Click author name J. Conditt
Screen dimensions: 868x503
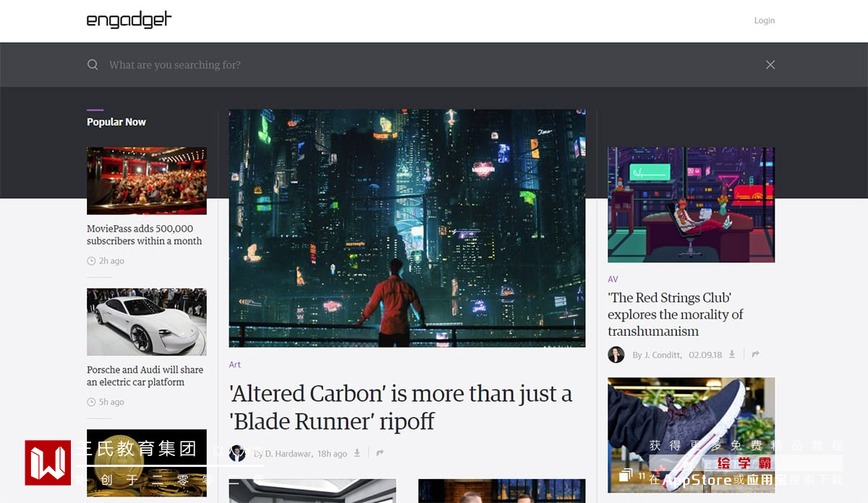tap(663, 355)
